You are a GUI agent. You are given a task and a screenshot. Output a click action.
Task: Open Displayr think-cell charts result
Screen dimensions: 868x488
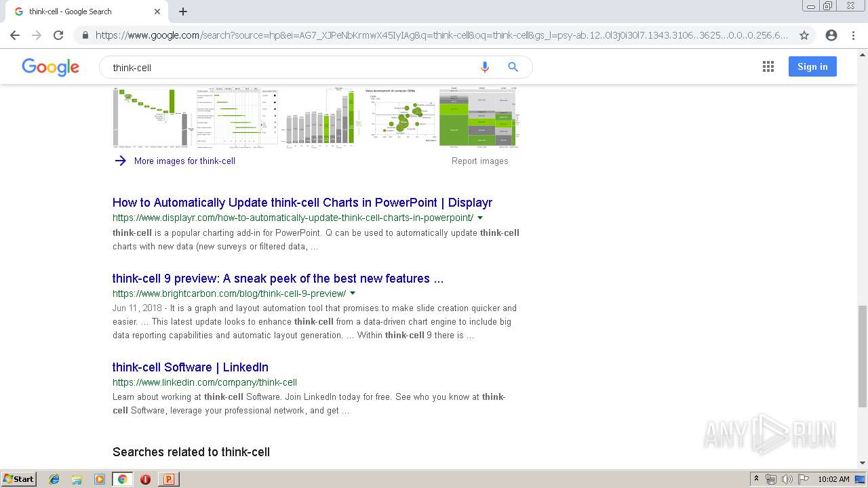point(302,203)
